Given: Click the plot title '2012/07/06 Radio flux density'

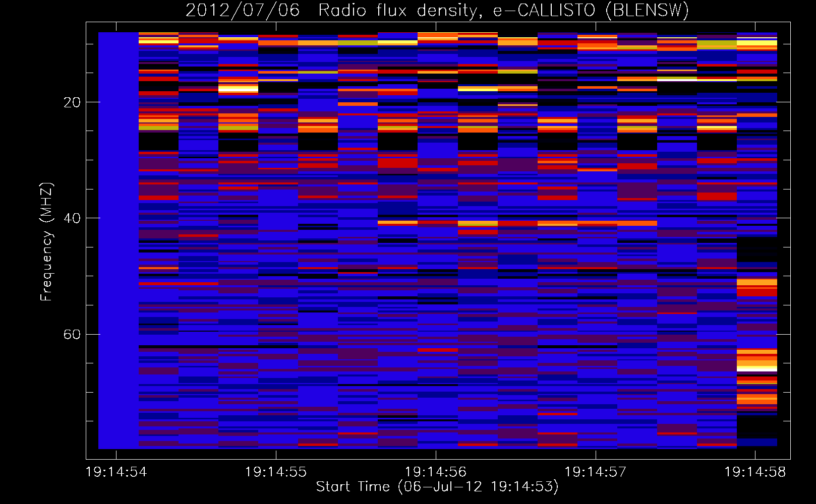Looking at the screenshot, I should (437, 10).
